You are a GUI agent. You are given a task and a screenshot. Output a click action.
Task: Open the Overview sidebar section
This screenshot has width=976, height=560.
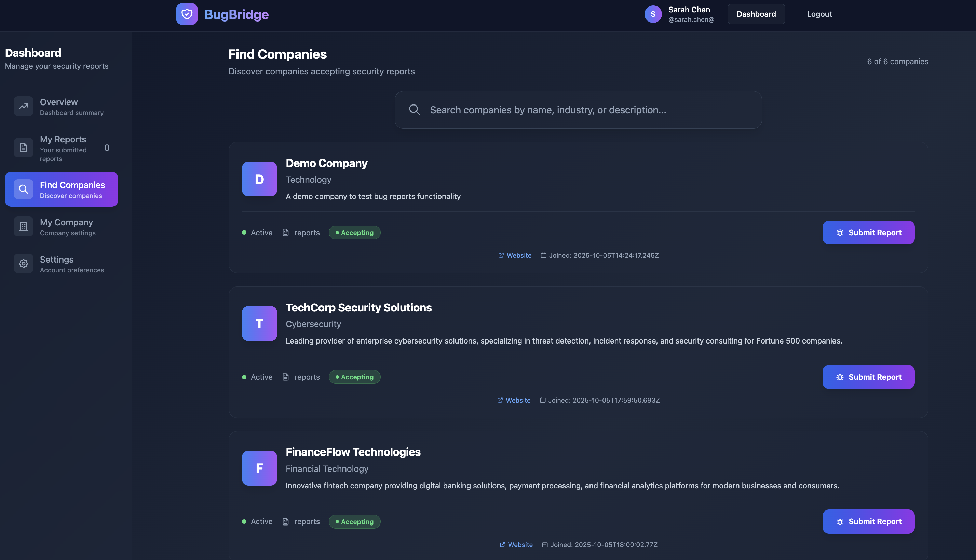pos(62,107)
